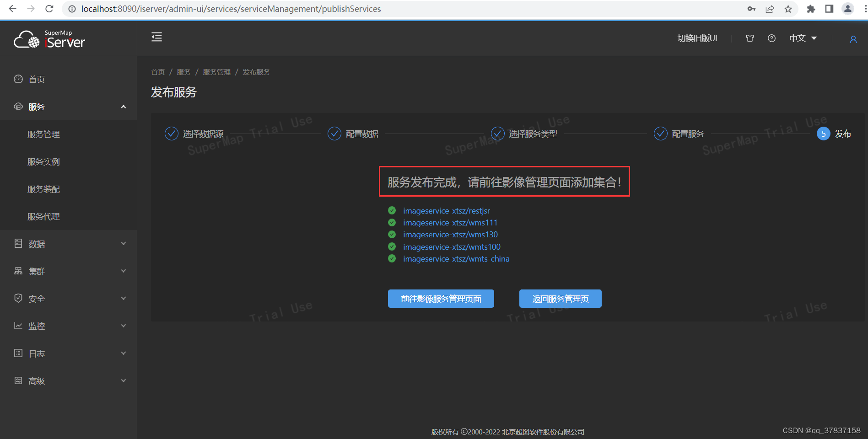Go back with browser back arrow
The image size is (868, 439).
click(12, 9)
